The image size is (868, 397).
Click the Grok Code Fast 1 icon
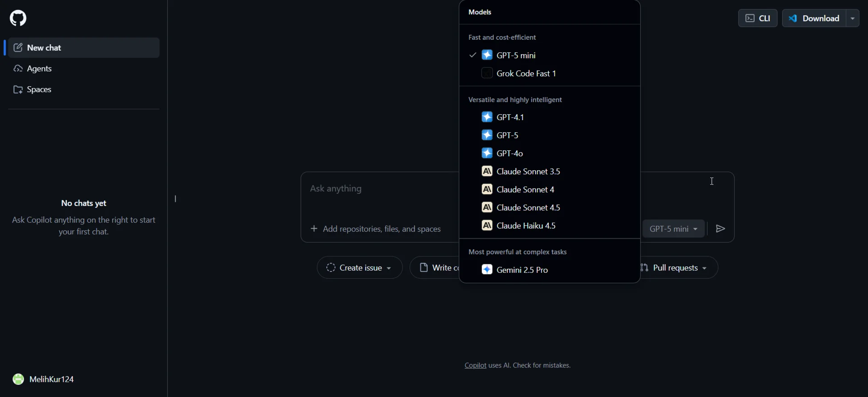[487, 73]
